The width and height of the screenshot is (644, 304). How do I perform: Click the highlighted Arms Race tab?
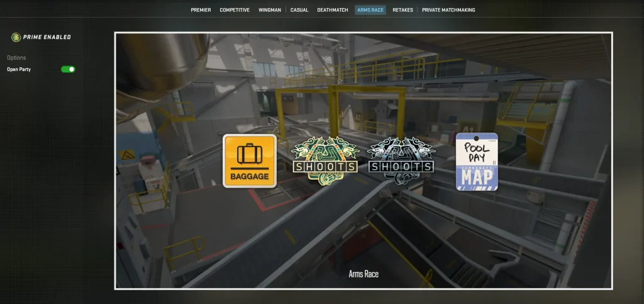370,10
